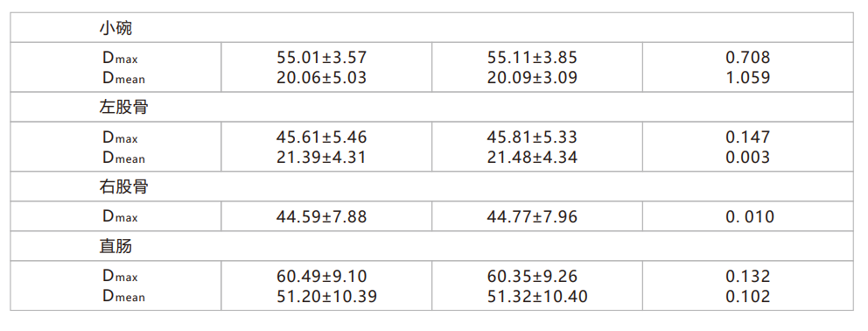Select the 小碗 section header row
This screenshot has width=868, height=331.
tap(431, 28)
